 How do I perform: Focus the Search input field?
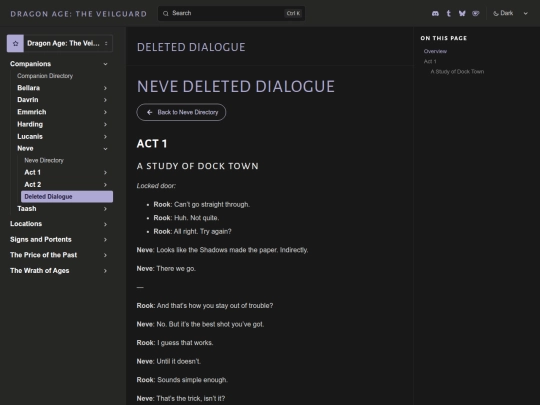point(231,13)
